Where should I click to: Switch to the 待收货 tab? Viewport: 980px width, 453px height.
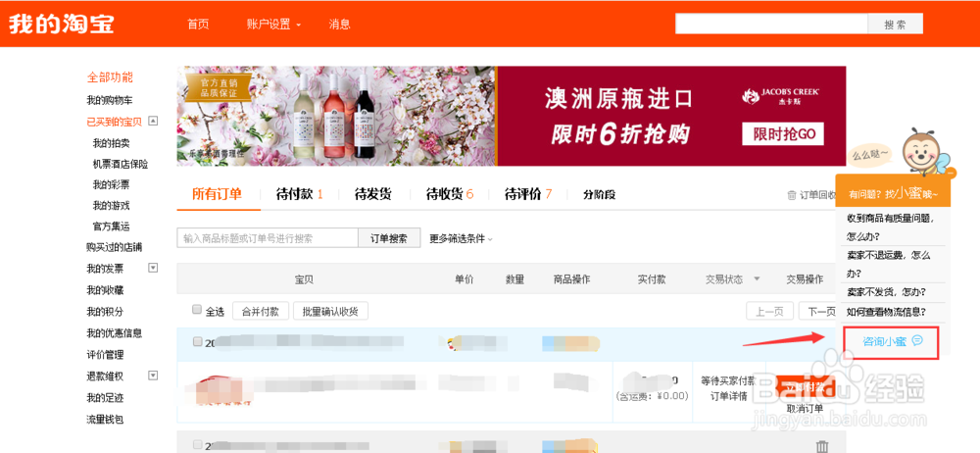tap(450, 194)
